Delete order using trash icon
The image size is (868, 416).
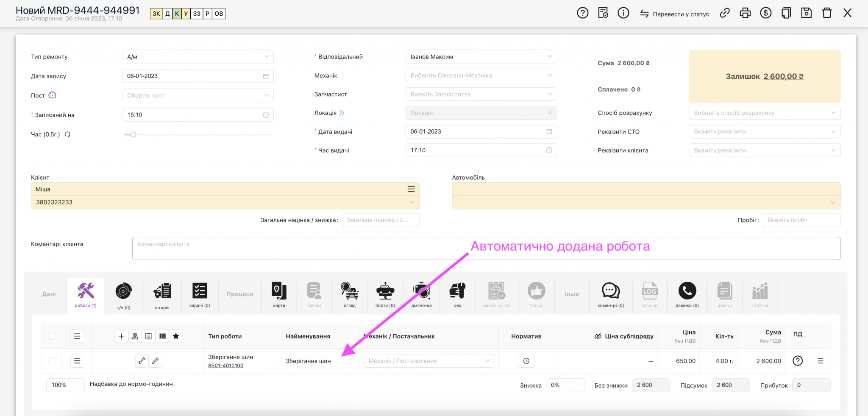click(x=827, y=13)
